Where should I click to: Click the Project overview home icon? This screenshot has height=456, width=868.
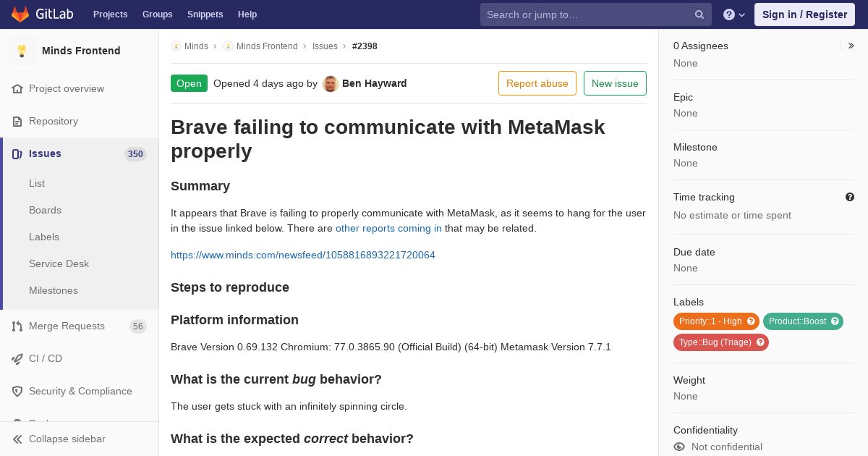(17, 89)
